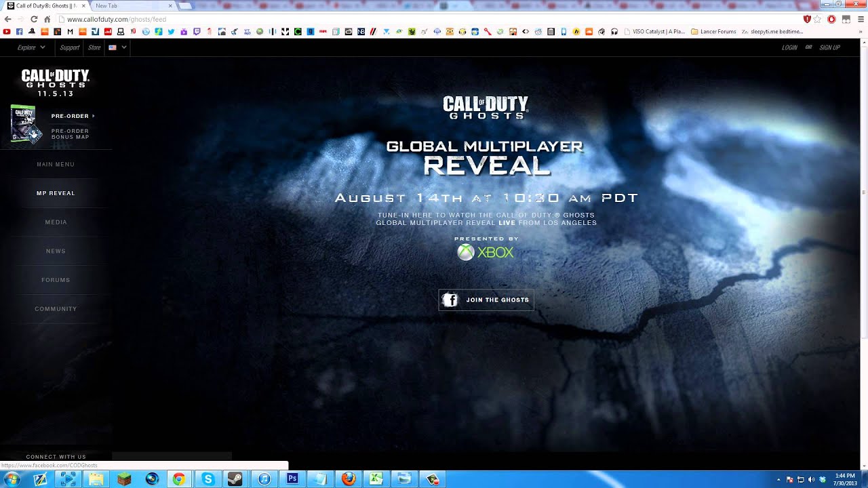Bookmark this page with star icon
The width and height of the screenshot is (868, 488).
(818, 19)
